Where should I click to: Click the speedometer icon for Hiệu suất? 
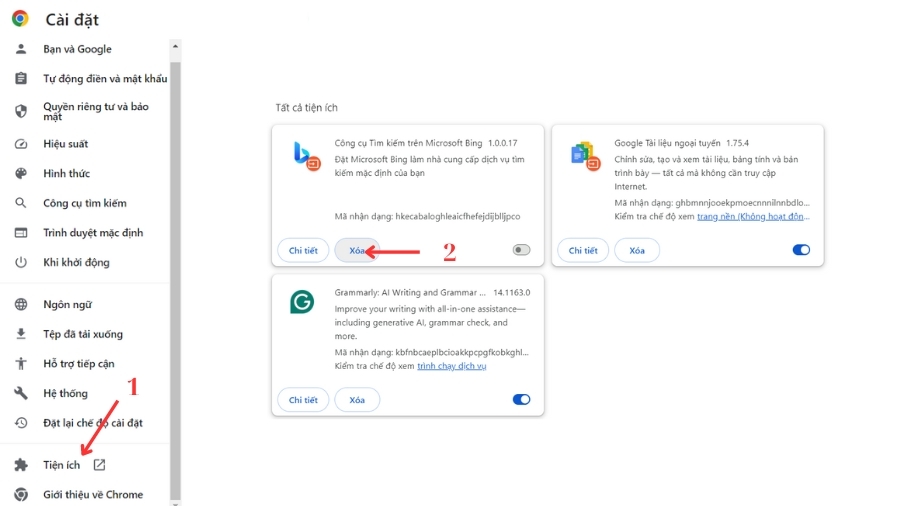(21, 143)
